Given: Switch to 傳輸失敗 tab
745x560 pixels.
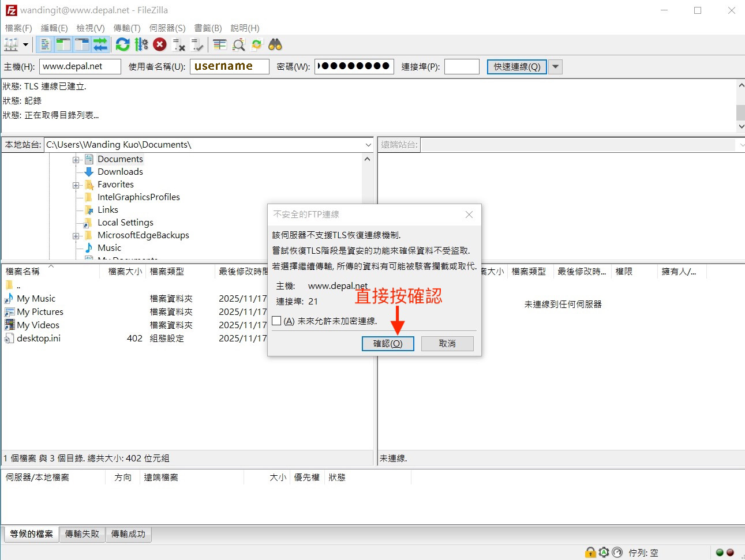Looking at the screenshot, I should coord(82,534).
